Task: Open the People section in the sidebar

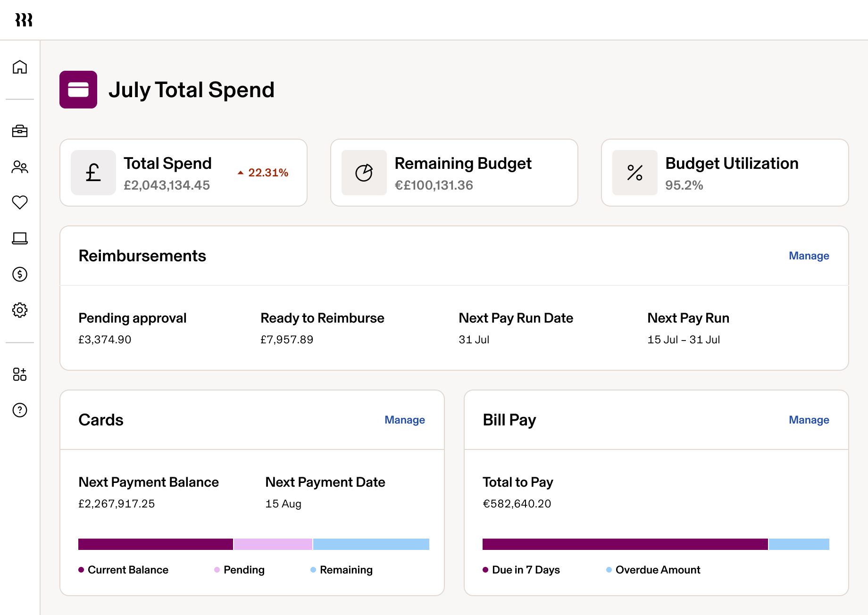Action: click(20, 167)
